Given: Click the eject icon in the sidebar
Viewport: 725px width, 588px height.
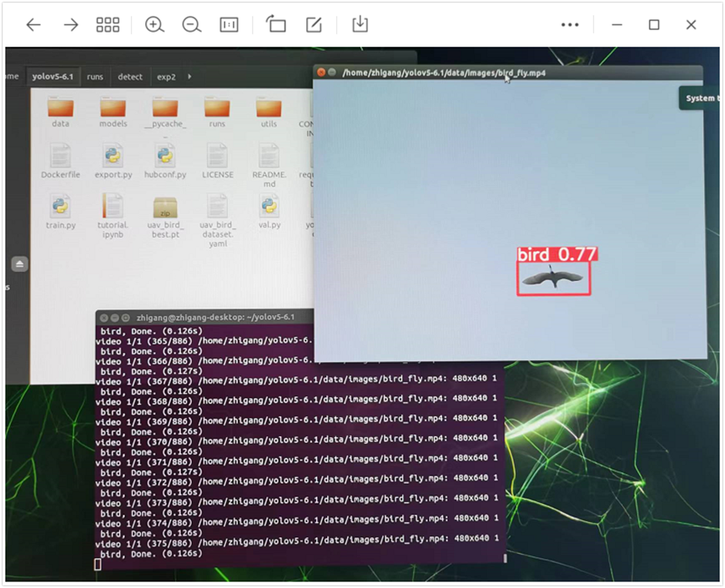Looking at the screenshot, I should (19, 264).
